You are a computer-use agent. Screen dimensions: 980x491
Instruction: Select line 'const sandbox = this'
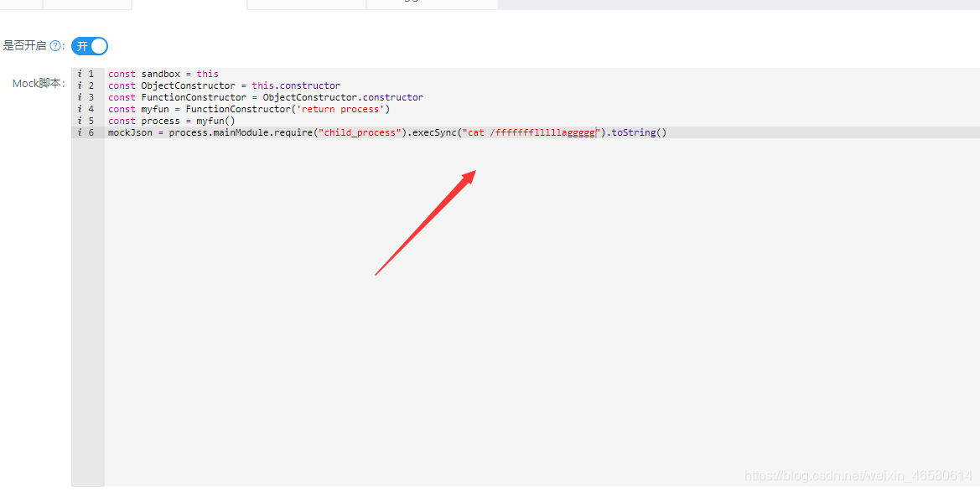(x=163, y=74)
